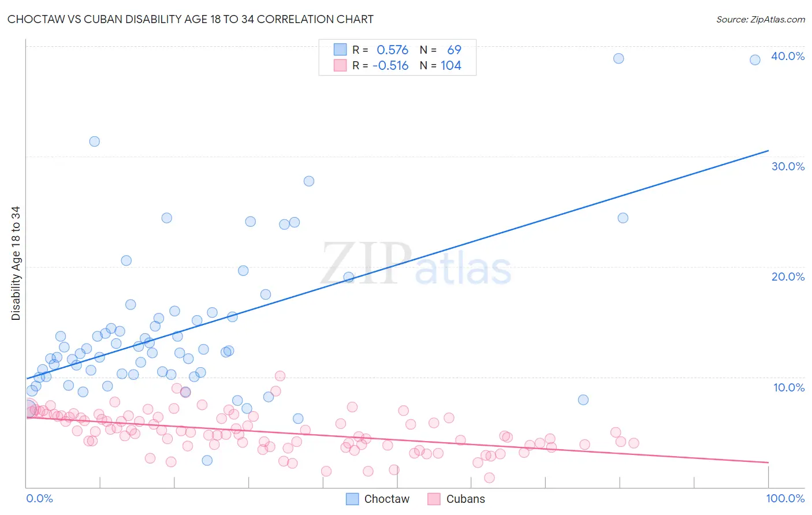
Task: Click the 10.0% y-axis label
Action: [x=789, y=387]
